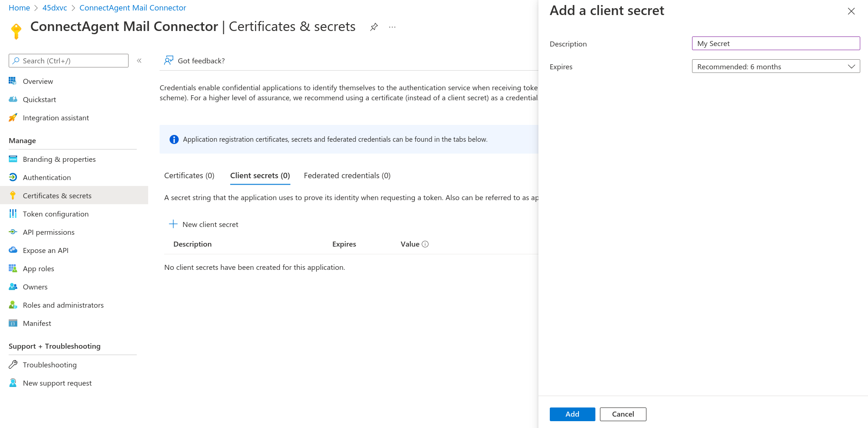Open Troubleshooting in the sidebar
Image resolution: width=868 pixels, height=428 pixels.
pos(50,365)
